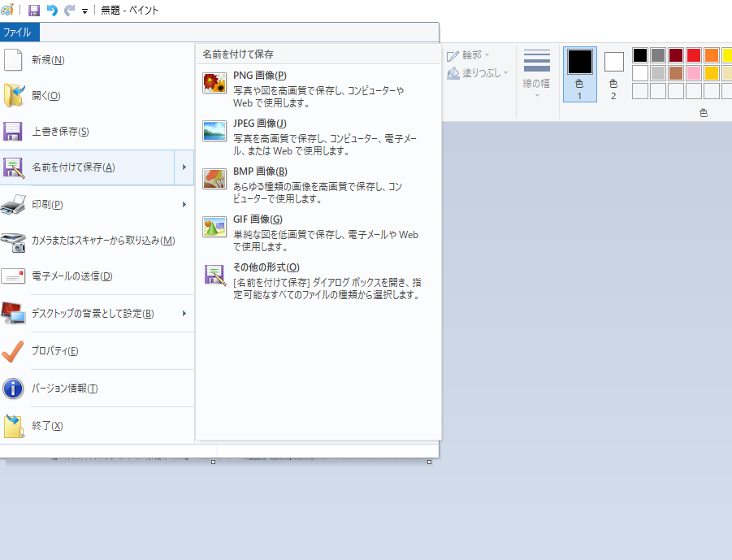Image resolution: width=732 pixels, height=560 pixels.
Task: Pick the white color swatch
Action: click(x=640, y=73)
